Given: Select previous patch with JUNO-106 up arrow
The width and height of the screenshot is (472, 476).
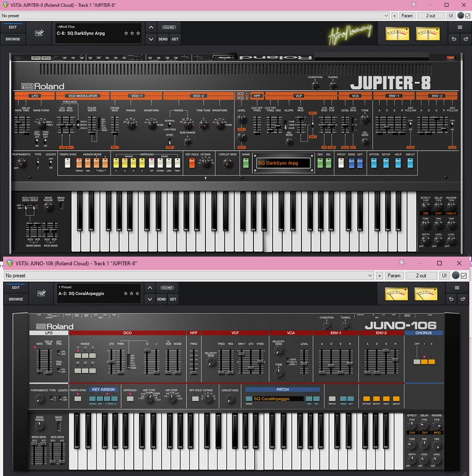Looking at the screenshot, I should click(x=149, y=288).
